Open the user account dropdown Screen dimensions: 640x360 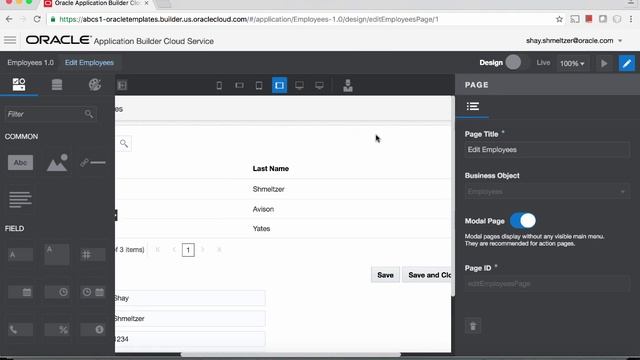(x=574, y=40)
